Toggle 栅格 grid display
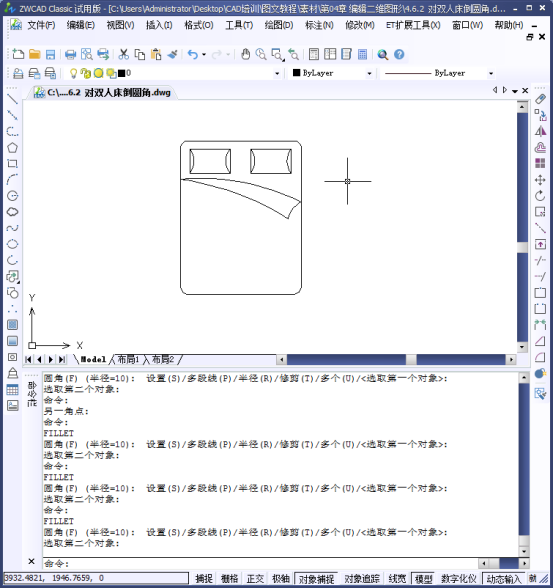Image resolution: width=554 pixels, height=588 pixels. 230,579
